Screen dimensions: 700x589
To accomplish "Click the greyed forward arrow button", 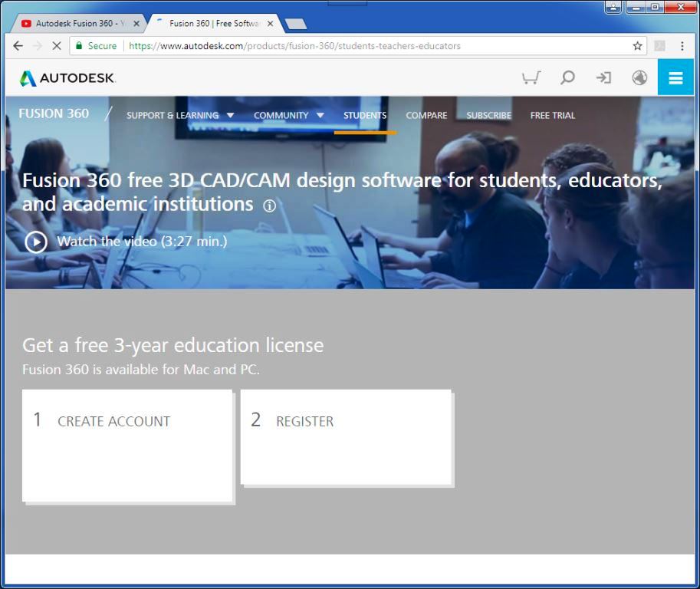I will [38, 45].
